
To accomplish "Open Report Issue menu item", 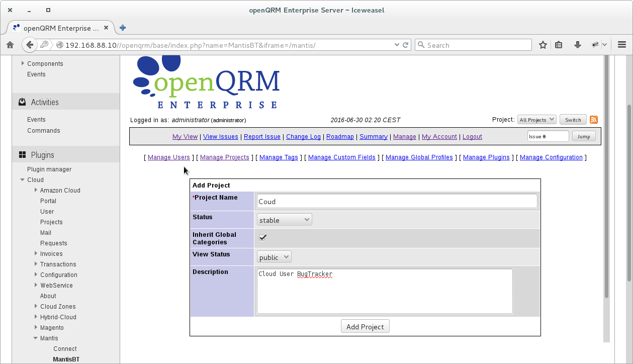I will pos(262,136).
